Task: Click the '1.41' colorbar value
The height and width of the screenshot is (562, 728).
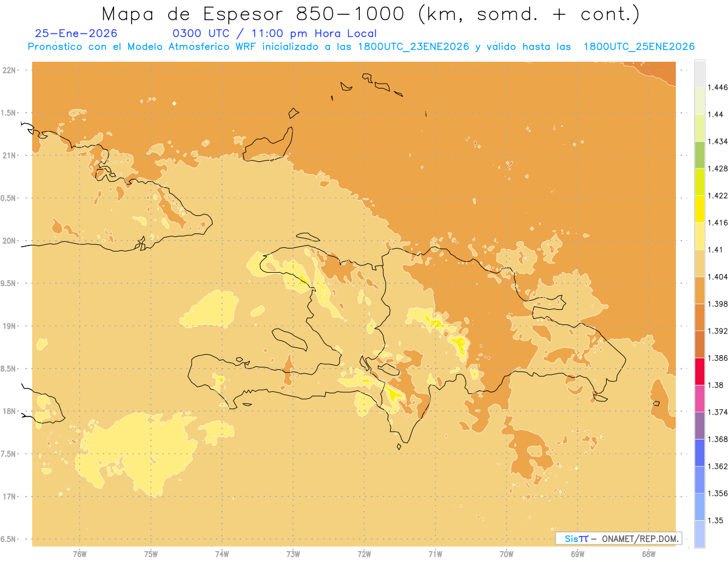Action: coord(716,250)
